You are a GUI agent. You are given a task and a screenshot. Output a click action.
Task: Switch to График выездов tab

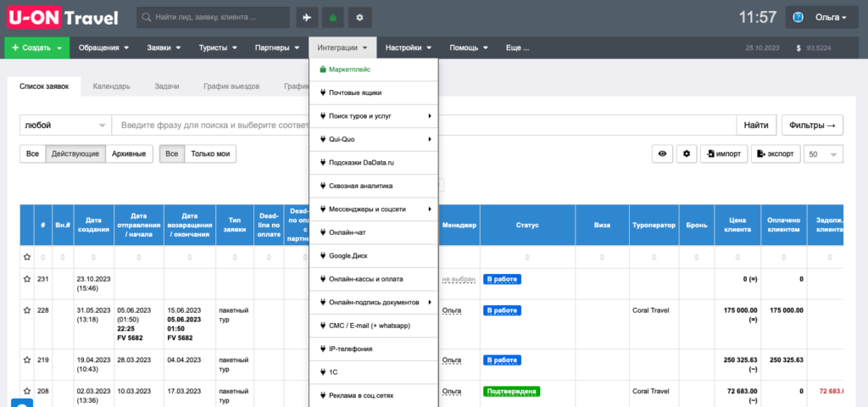click(x=231, y=86)
